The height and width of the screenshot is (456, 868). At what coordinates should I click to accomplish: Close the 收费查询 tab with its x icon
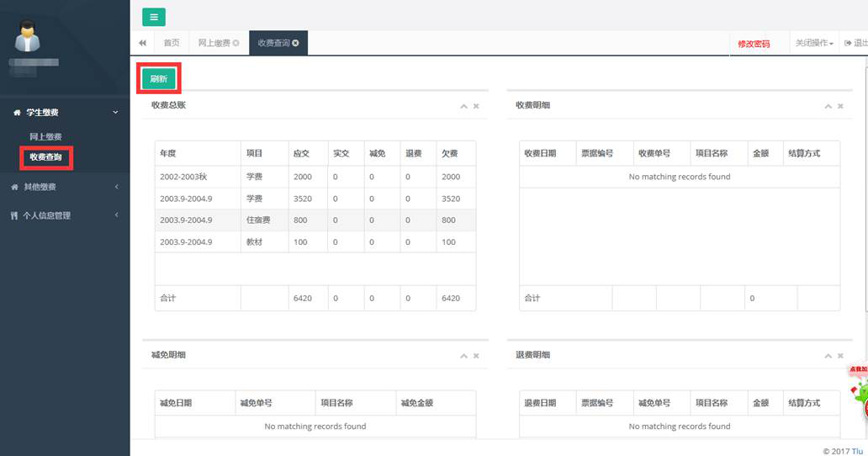coord(296,43)
